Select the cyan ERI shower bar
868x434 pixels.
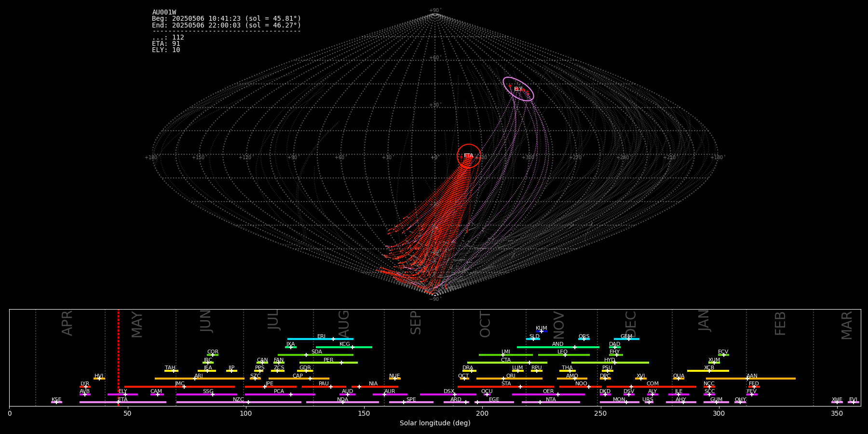pyautogui.click(x=320, y=339)
